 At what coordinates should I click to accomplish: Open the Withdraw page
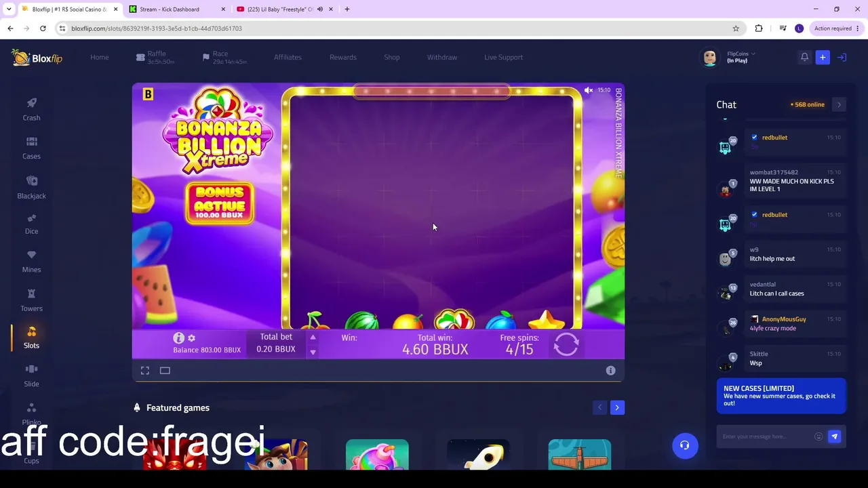click(442, 58)
